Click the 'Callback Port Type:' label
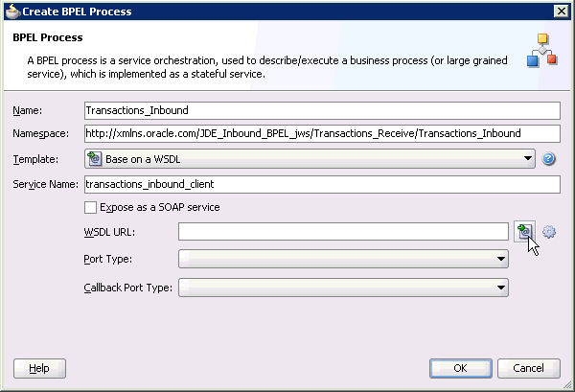Image resolution: width=575 pixels, height=392 pixels. pyautogui.click(x=128, y=288)
